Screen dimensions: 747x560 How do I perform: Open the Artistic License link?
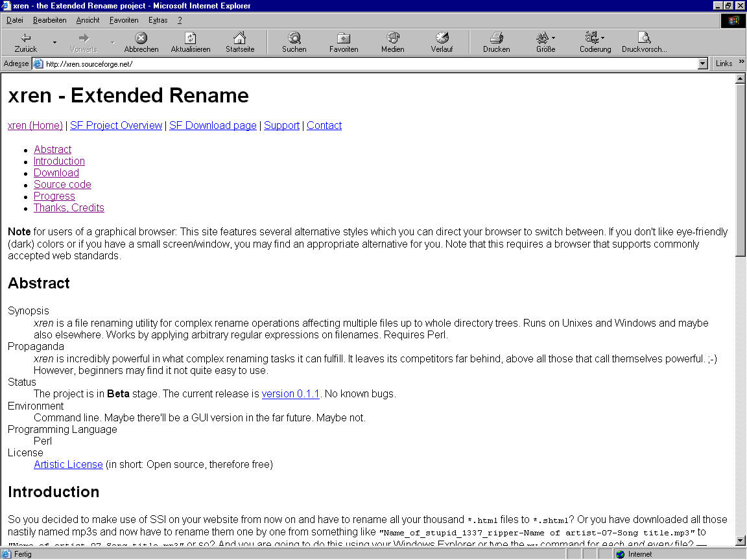coord(68,465)
